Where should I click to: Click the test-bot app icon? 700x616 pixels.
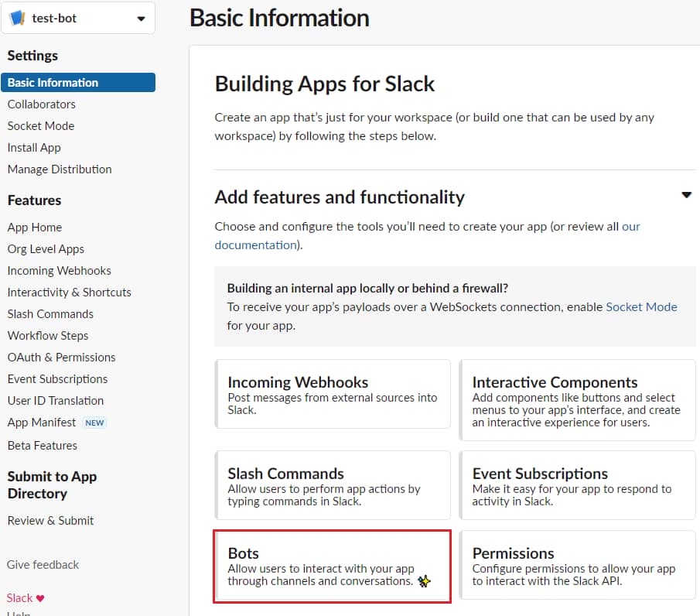18,18
